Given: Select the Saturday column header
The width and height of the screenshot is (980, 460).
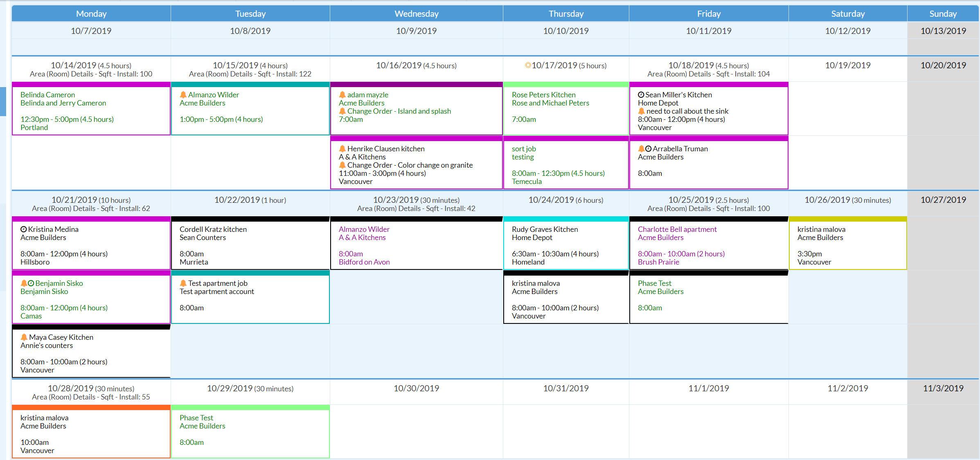Looking at the screenshot, I should click(x=847, y=13).
